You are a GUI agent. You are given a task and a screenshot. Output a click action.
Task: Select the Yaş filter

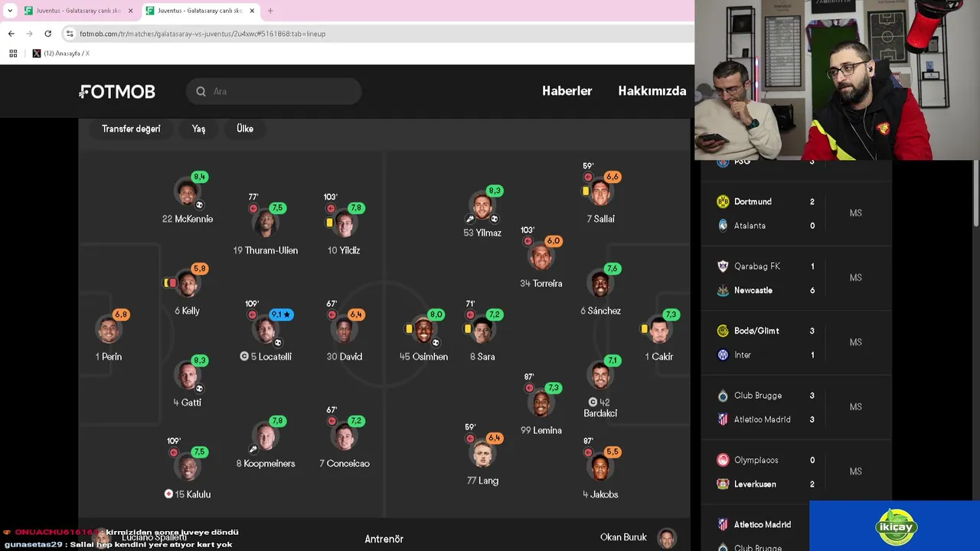[x=198, y=129]
